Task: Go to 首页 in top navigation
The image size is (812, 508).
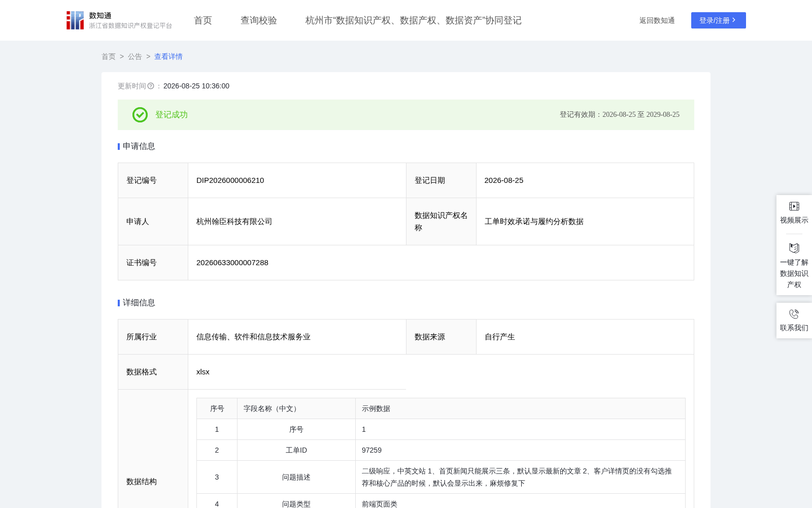Action: coord(203,20)
